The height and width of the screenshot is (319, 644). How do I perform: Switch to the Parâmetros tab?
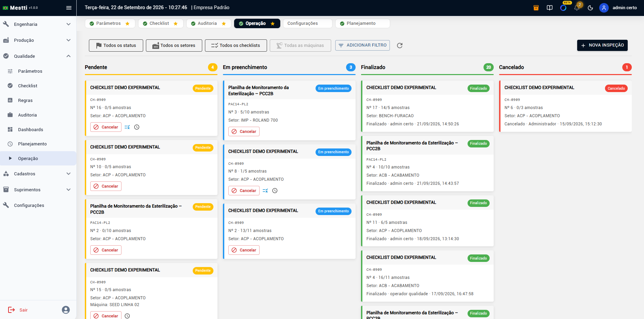[110, 23]
